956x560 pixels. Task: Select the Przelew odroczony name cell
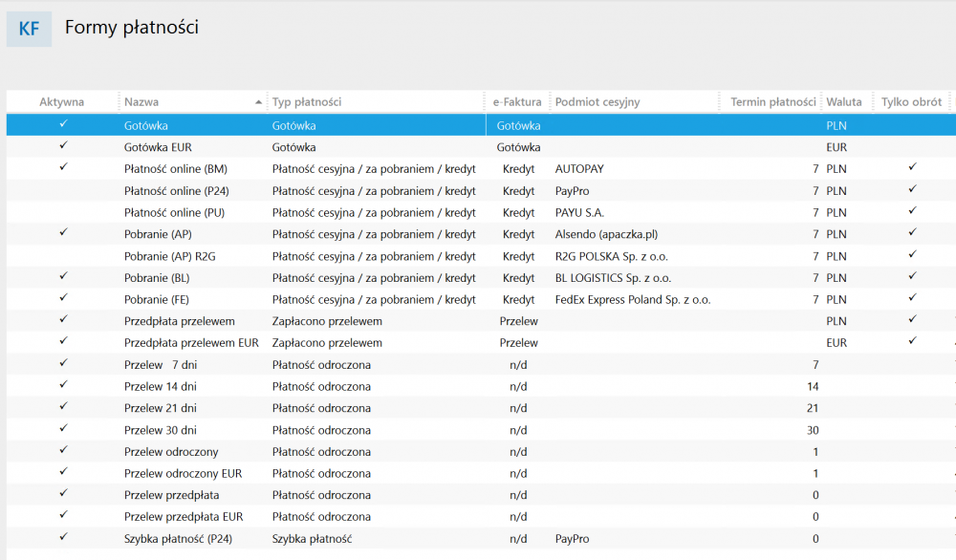point(171,452)
